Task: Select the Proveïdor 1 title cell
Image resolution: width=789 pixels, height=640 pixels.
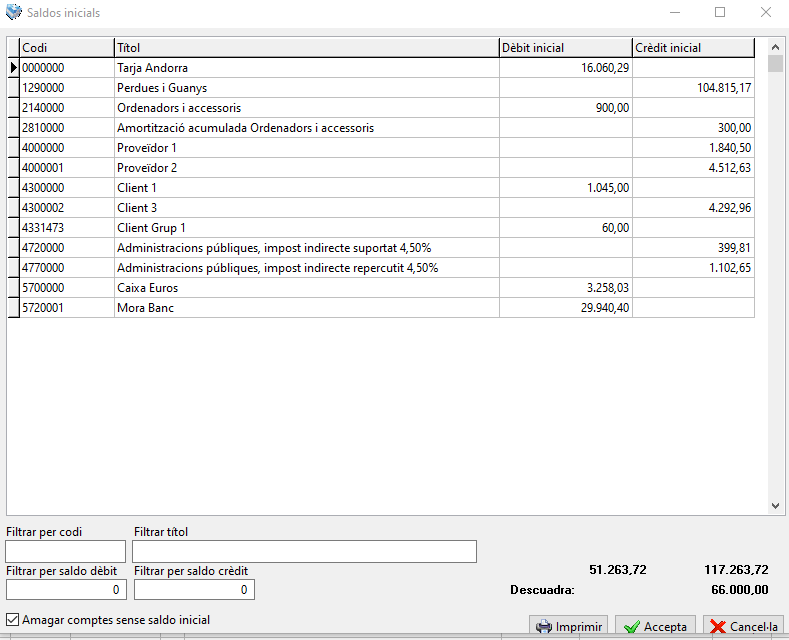Action: point(307,148)
